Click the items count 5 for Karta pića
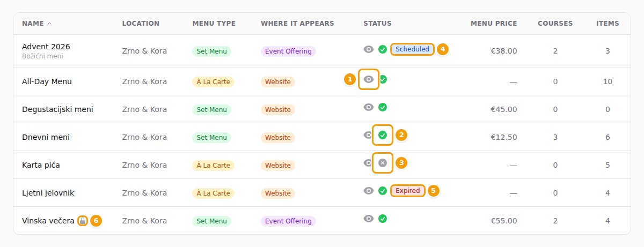The width and height of the screenshot is (644, 247). tap(608, 166)
